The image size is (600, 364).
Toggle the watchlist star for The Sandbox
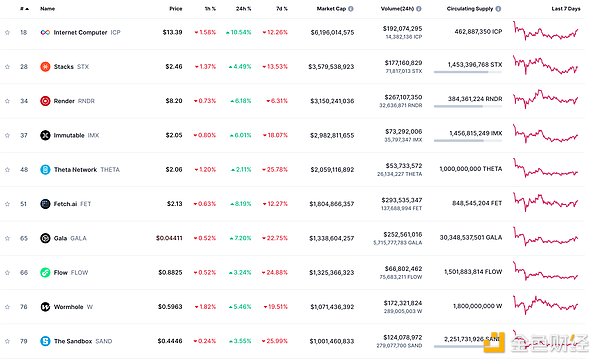(x=7, y=341)
